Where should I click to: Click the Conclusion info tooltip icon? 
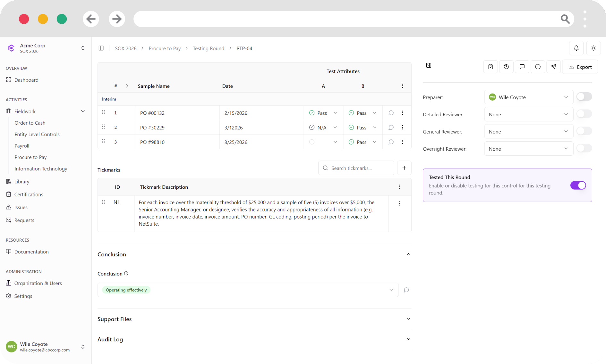pos(126,273)
